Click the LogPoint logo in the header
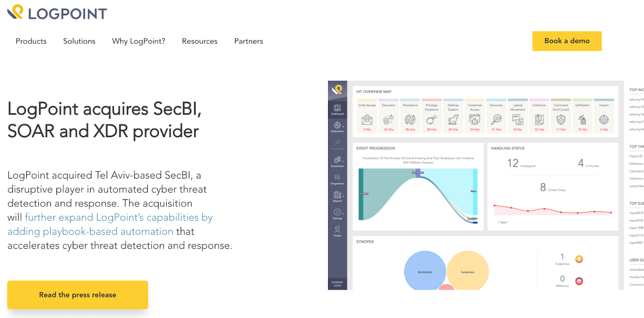The height and width of the screenshot is (318, 644). click(57, 12)
